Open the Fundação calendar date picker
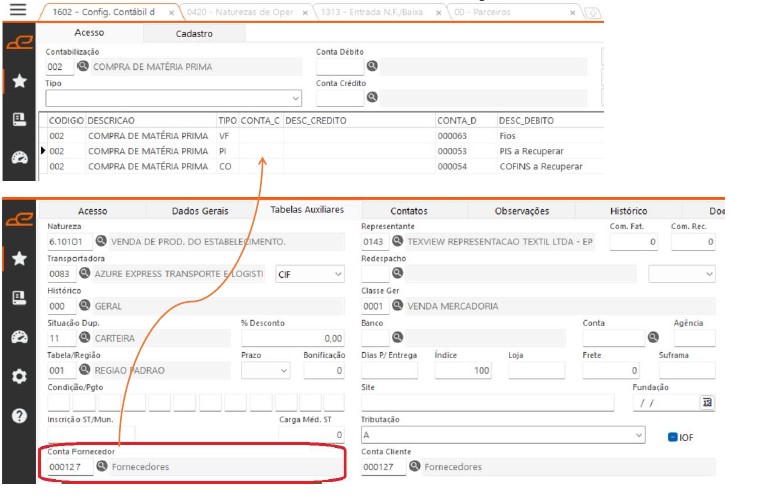This screenshot has height=503, width=763. (x=707, y=402)
